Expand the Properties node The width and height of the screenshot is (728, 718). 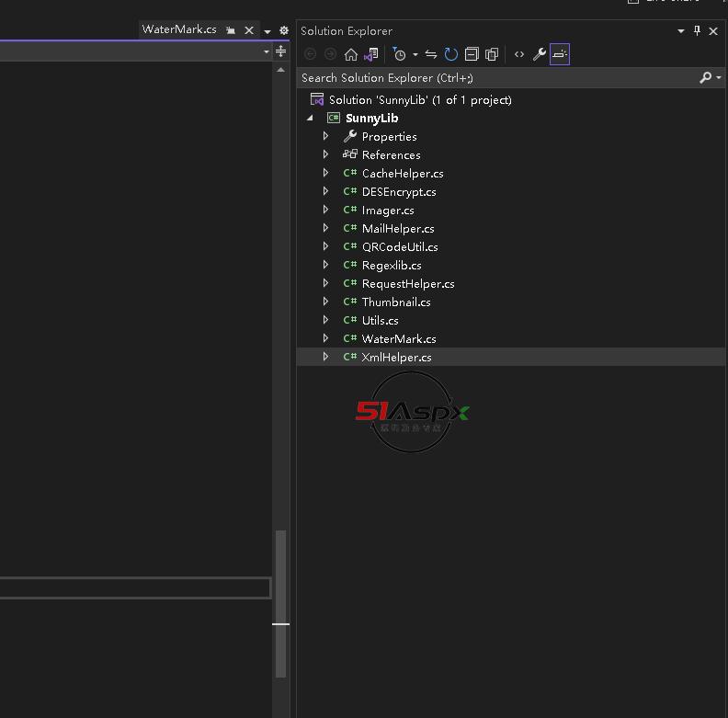[325, 136]
